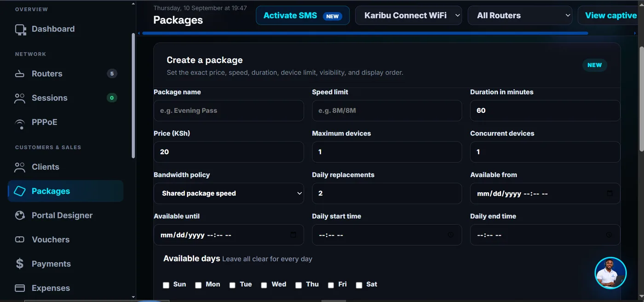This screenshot has width=644, height=302.
Task: Open the Dashboard menu item
Action: point(66,29)
